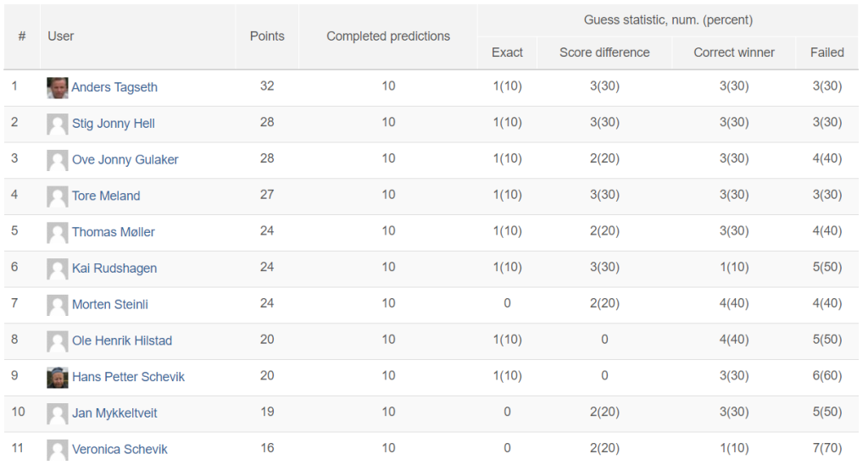Click Anders Tagseth's profile photo
The width and height of the screenshot is (868, 465).
pyautogui.click(x=58, y=88)
